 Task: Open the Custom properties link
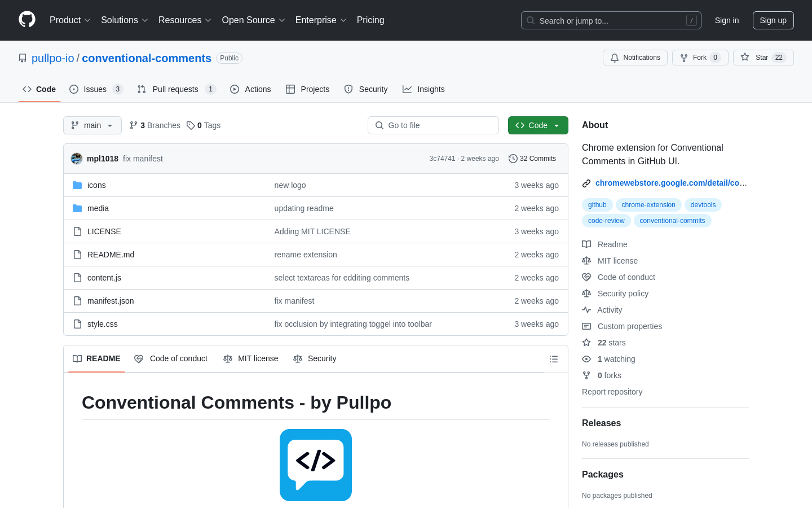(622, 326)
